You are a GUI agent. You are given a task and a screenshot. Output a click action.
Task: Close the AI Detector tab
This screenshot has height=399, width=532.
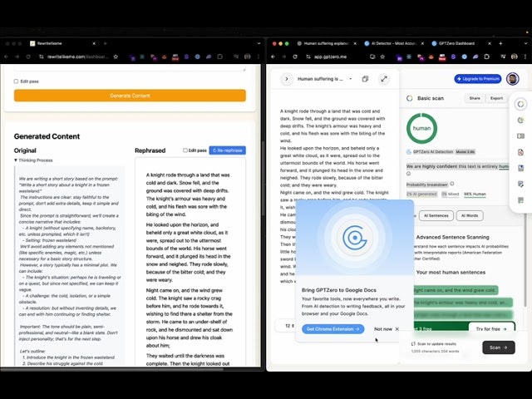[422, 43]
